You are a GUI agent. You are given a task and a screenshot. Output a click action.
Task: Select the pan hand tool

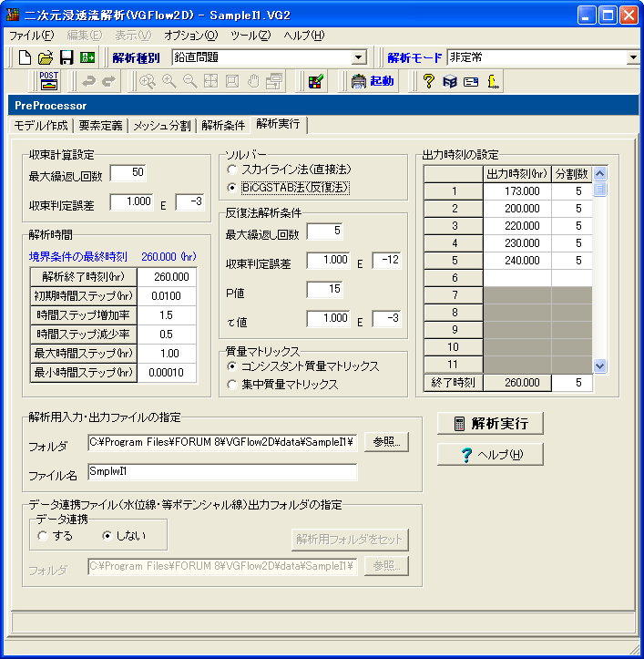[253, 81]
